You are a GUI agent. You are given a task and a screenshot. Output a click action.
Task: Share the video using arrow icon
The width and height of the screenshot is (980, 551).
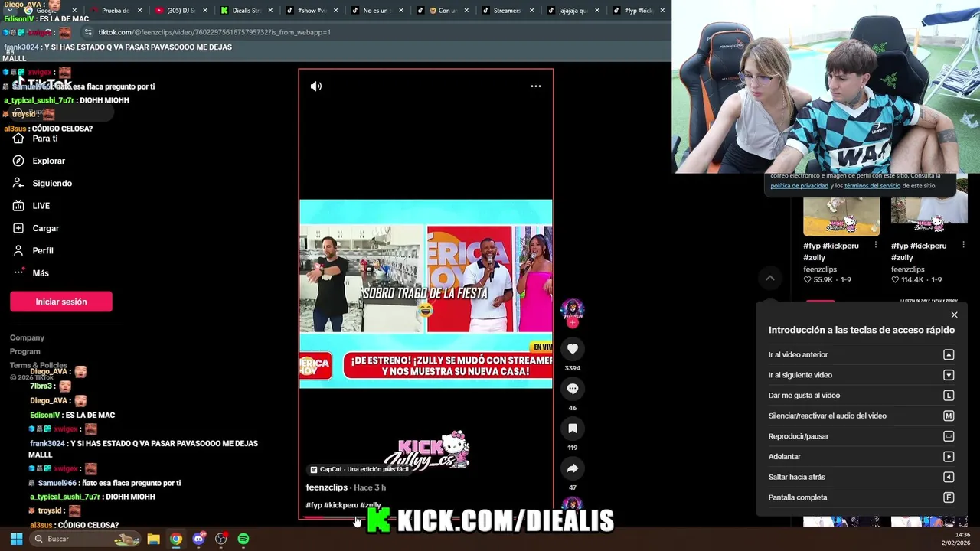572,468
